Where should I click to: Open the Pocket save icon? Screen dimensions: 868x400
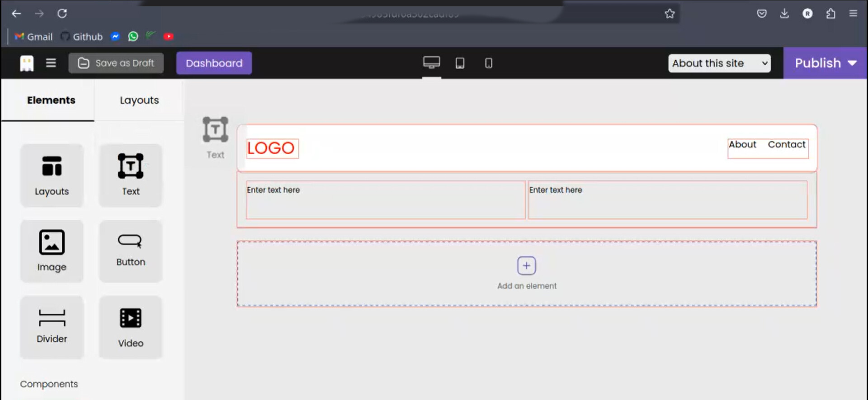(762, 14)
